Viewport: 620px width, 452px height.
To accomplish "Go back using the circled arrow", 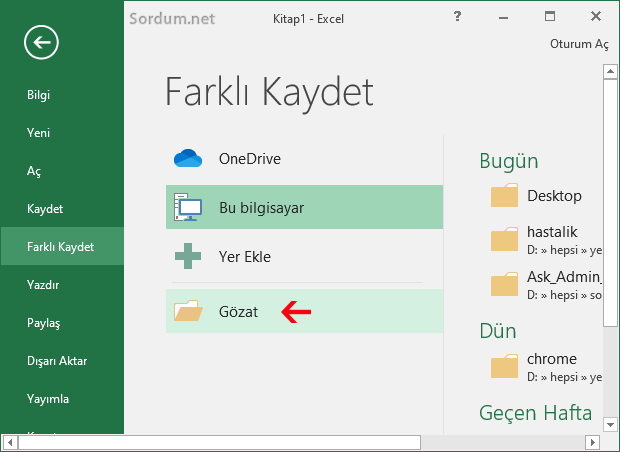I will tap(41, 42).
